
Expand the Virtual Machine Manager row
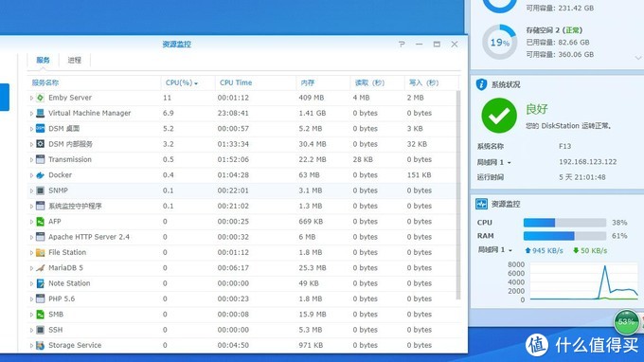point(31,114)
